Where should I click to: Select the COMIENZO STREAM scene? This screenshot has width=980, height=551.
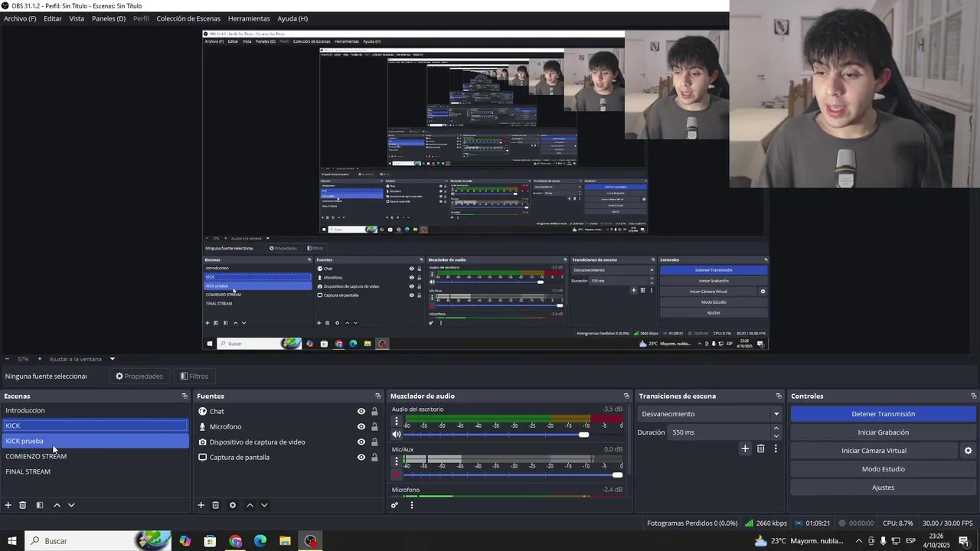pyautogui.click(x=96, y=456)
